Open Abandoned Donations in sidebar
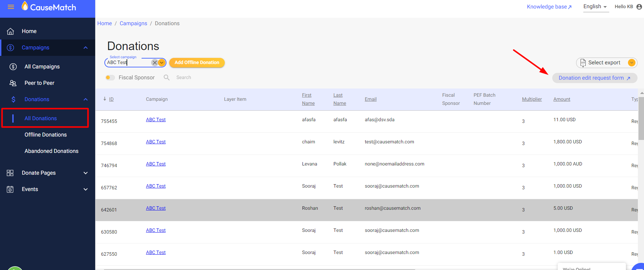 pyautogui.click(x=52, y=151)
